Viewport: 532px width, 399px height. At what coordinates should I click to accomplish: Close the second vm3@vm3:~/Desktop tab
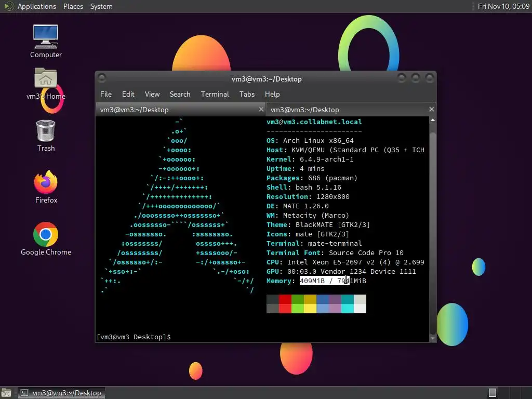click(x=431, y=109)
